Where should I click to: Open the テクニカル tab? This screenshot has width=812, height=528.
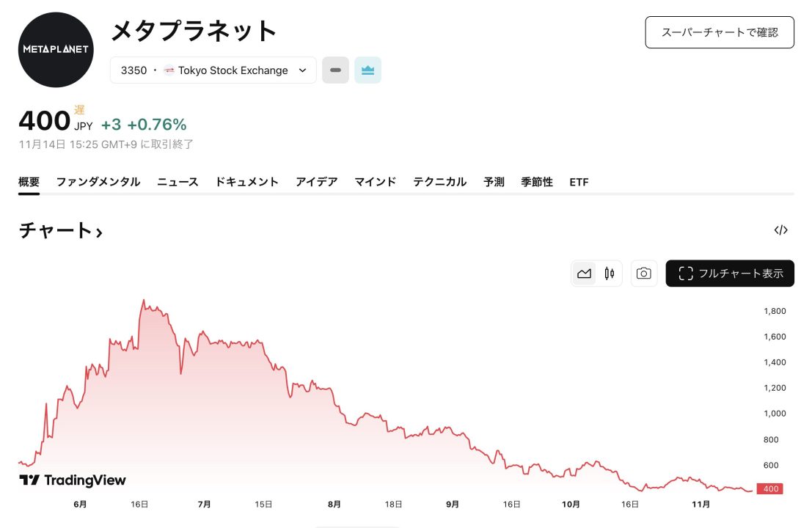point(439,182)
